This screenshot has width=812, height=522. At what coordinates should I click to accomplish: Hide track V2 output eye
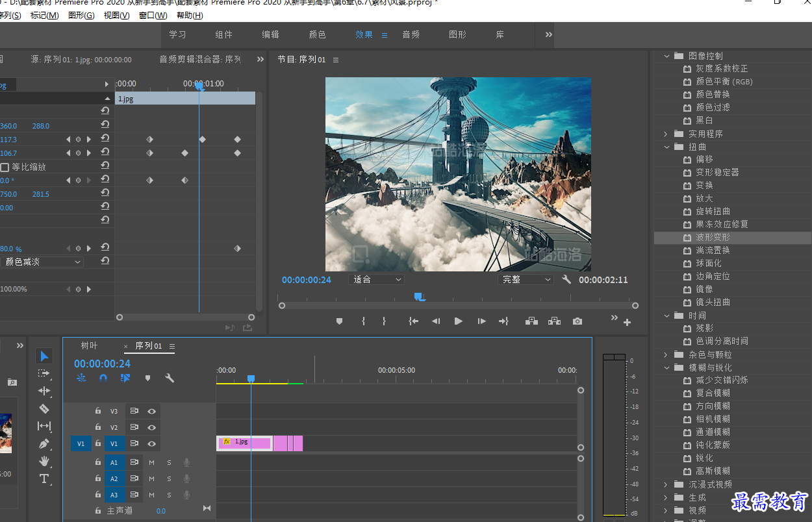pos(151,427)
